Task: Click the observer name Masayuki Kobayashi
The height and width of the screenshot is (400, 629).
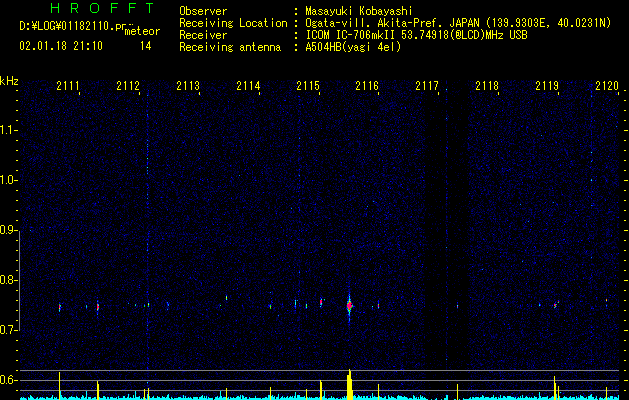Action: [x=359, y=11]
